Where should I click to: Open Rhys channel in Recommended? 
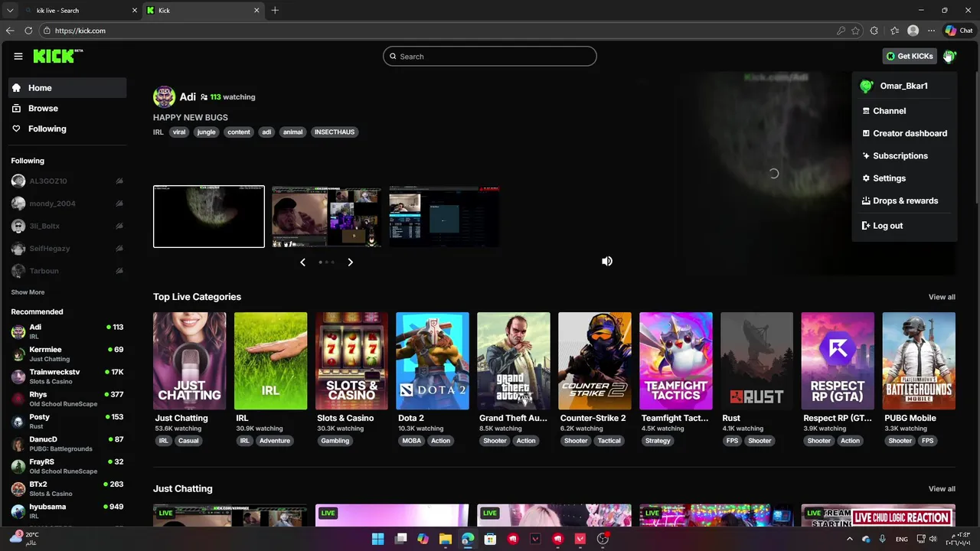click(68, 399)
